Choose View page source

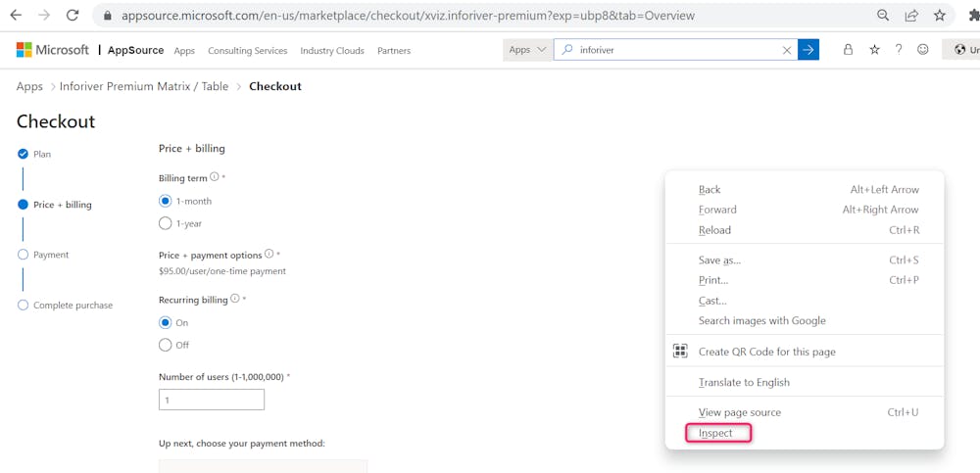[805, 412]
